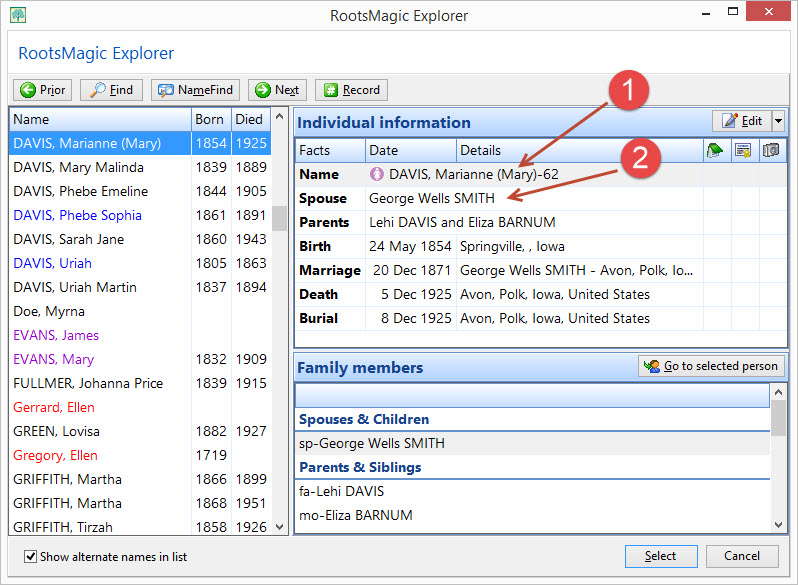Click the name list scroll down arrow
Viewport: 798px width, 585px height.
coord(279,526)
